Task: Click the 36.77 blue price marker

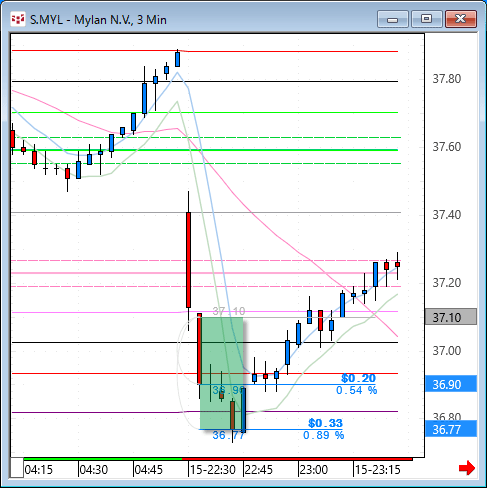Action: point(451,429)
